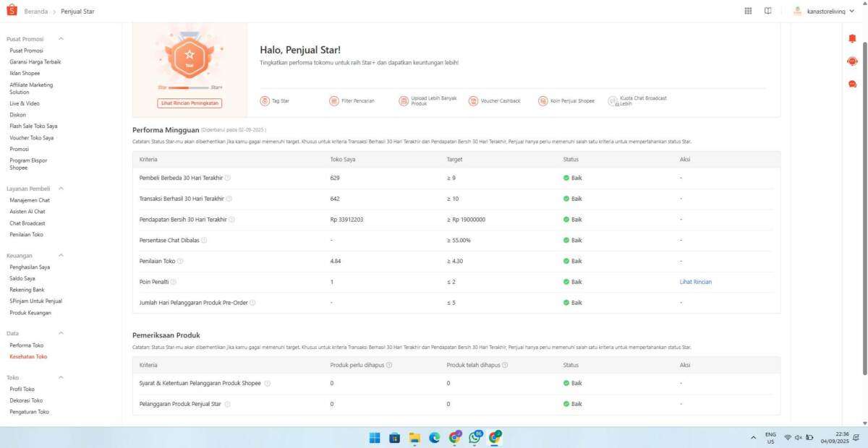The image size is (868, 448).
Task: Click info icon beside Persentase Chat Dibalas
Action: 204,241
